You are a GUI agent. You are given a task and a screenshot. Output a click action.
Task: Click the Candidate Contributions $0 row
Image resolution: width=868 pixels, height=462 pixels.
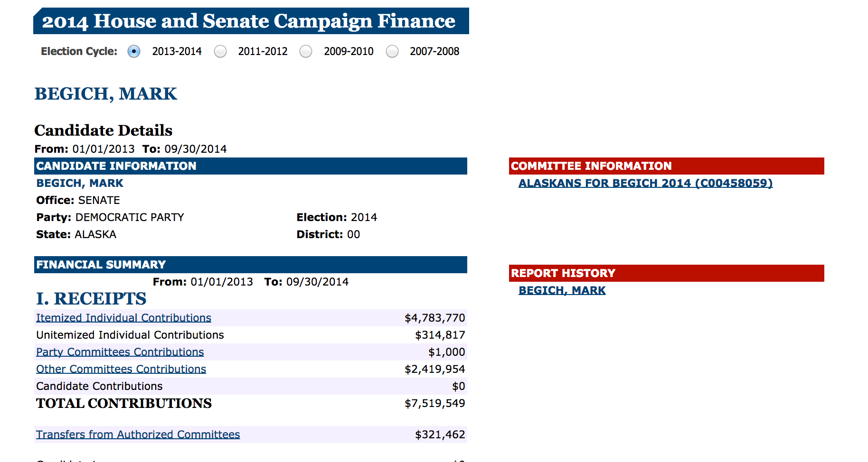point(251,386)
